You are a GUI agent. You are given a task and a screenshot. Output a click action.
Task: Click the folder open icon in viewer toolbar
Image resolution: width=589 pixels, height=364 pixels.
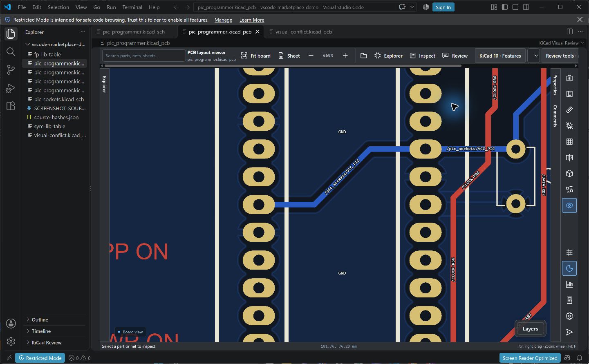coord(363,56)
